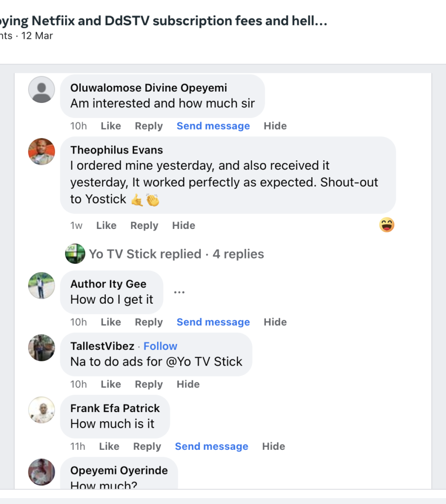This screenshot has width=446, height=504.
Task: Reply to Frank Efa Patrick's comment
Action: (x=147, y=446)
